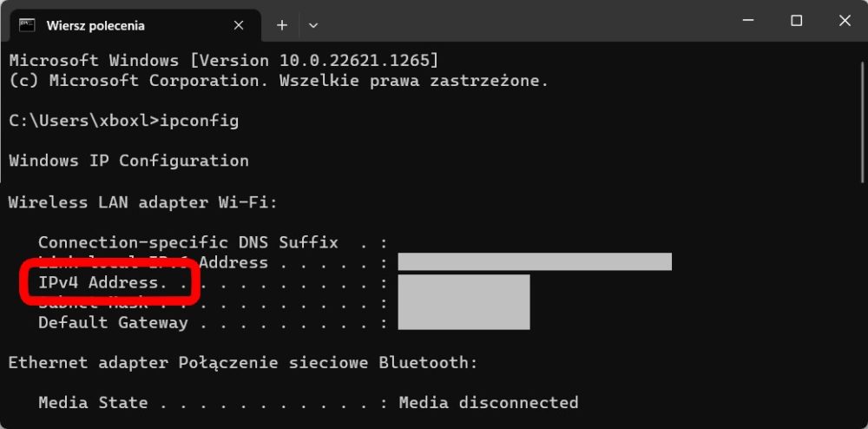The width and height of the screenshot is (868, 429).
Task: Click the Microsoft Windows version line
Action: (x=224, y=60)
